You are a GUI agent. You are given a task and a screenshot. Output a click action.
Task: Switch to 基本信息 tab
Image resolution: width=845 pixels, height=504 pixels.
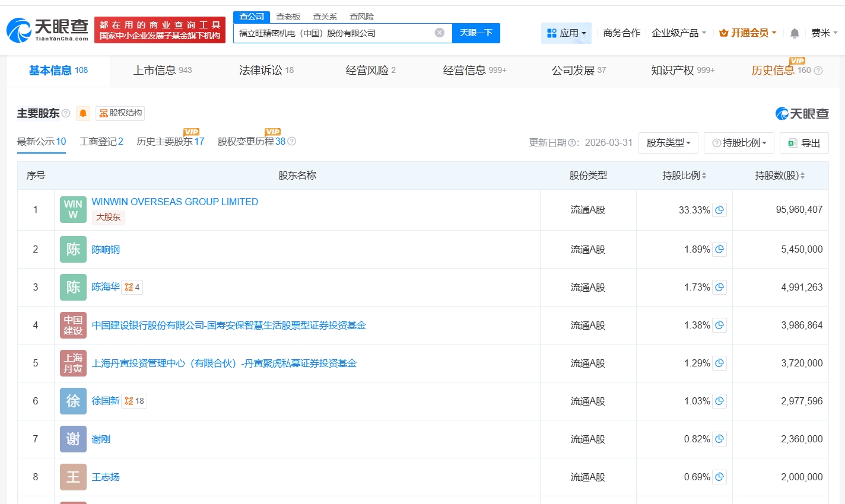(58, 71)
